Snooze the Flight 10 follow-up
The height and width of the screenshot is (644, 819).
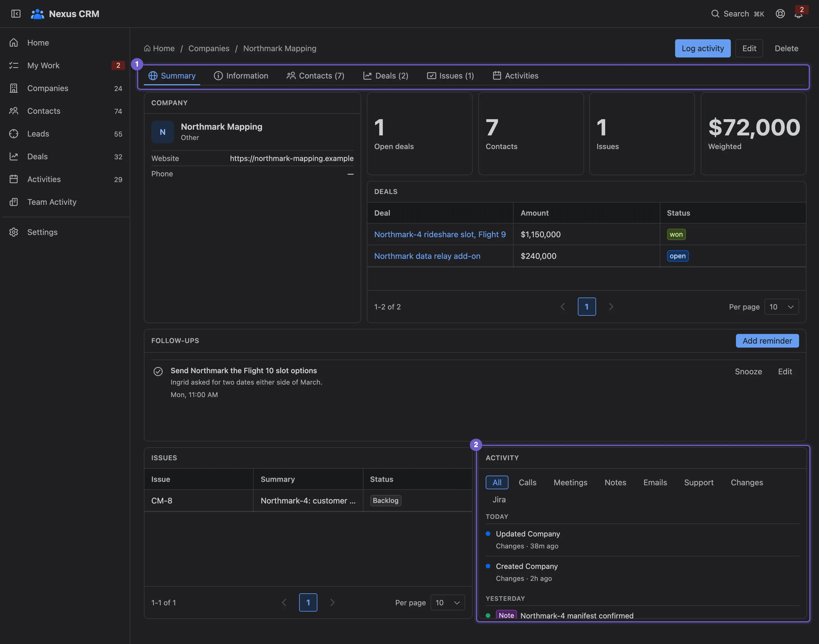pyautogui.click(x=748, y=372)
